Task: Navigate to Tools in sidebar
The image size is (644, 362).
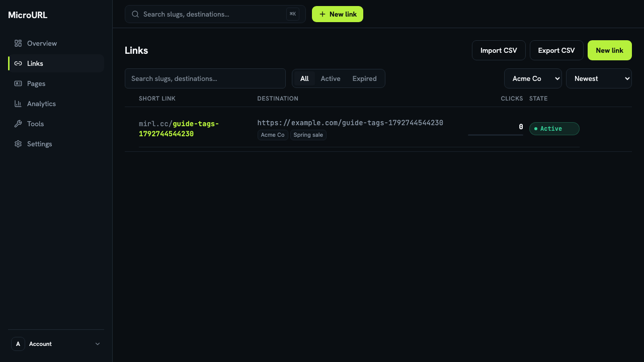Action: click(56, 124)
